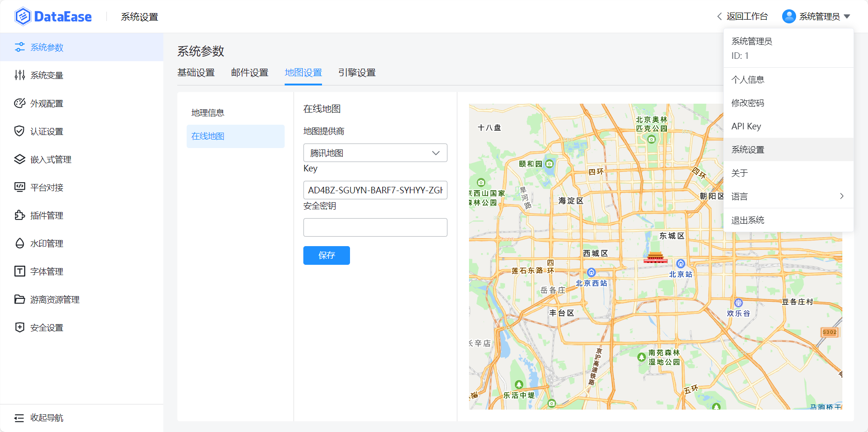Click the 北京西站 station marker on map
The image size is (868, 432).
[591, 272]
